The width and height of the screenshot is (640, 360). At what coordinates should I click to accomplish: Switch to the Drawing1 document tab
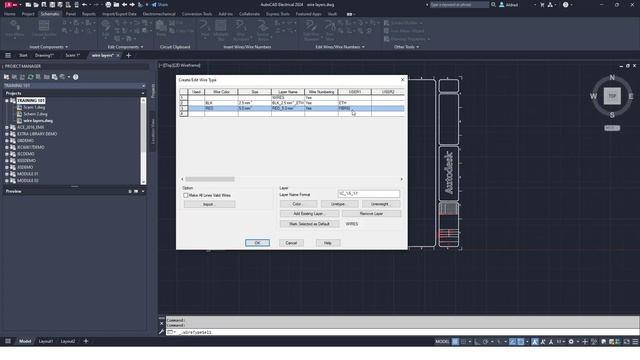(44, 55)
